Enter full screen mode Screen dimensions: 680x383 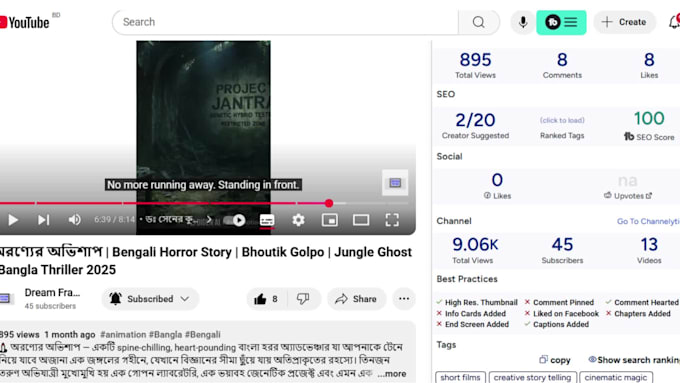[392, 220]
